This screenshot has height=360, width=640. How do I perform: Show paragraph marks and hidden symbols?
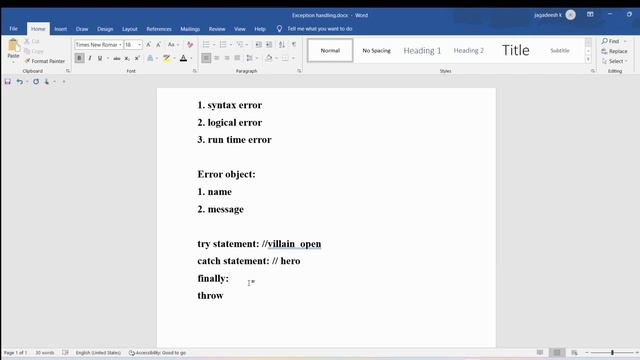pyautogui.click(x=294, y=44)
